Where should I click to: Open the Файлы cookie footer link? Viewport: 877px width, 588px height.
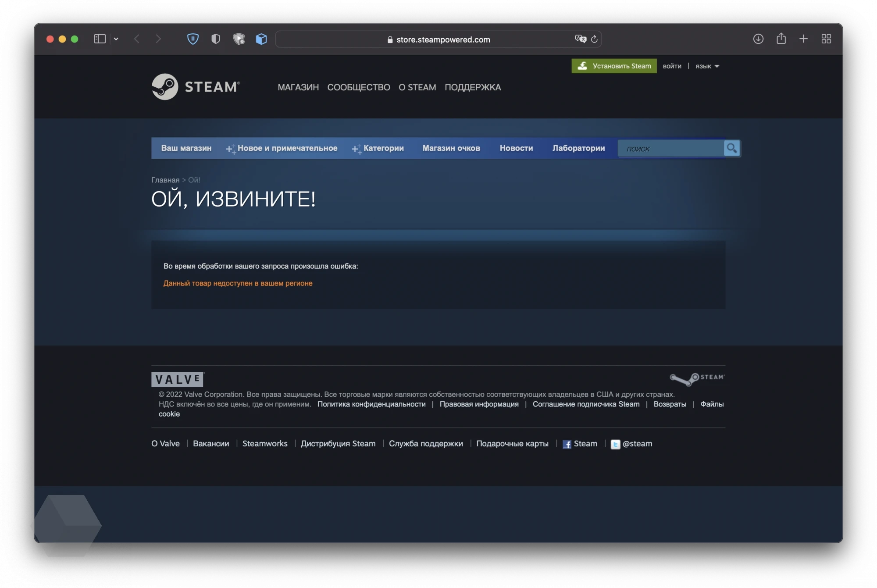point(712,404)
